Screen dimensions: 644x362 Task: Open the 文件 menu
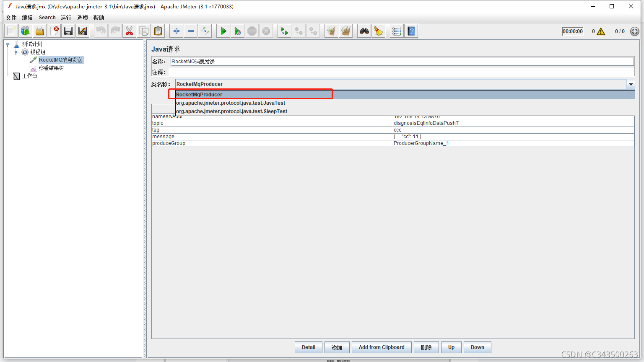11,18
